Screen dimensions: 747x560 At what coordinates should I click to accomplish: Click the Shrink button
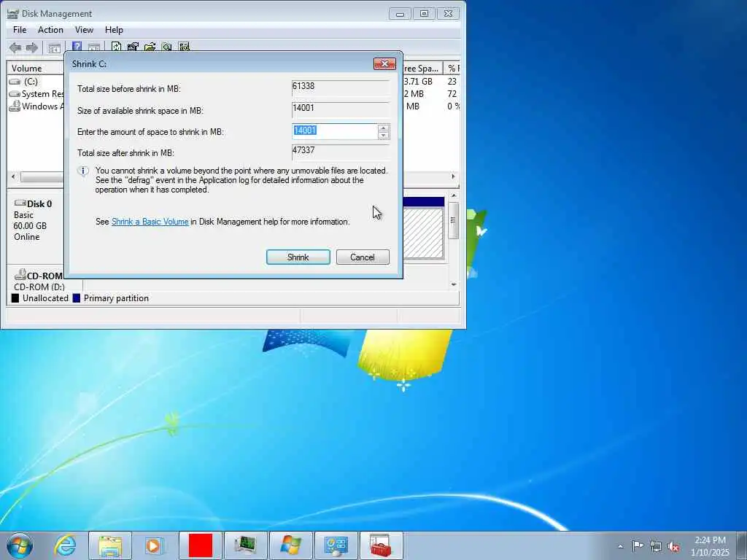pos(298,257)
